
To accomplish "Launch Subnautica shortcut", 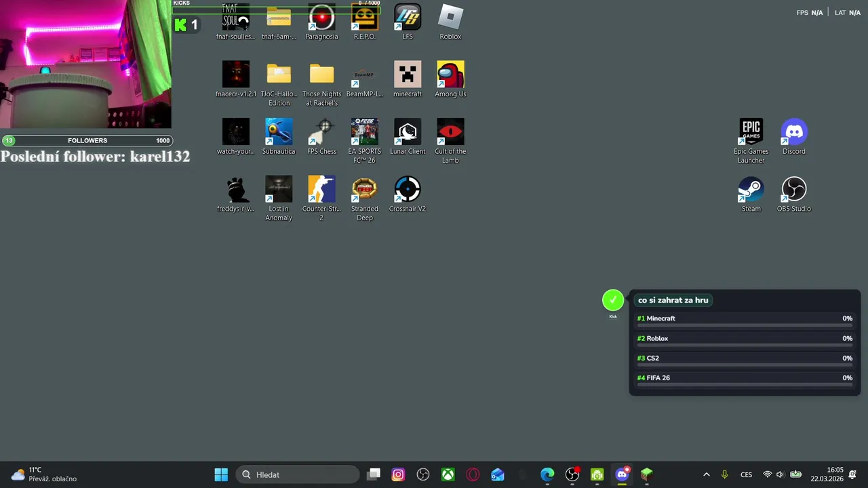I will (x=279, y=137).
